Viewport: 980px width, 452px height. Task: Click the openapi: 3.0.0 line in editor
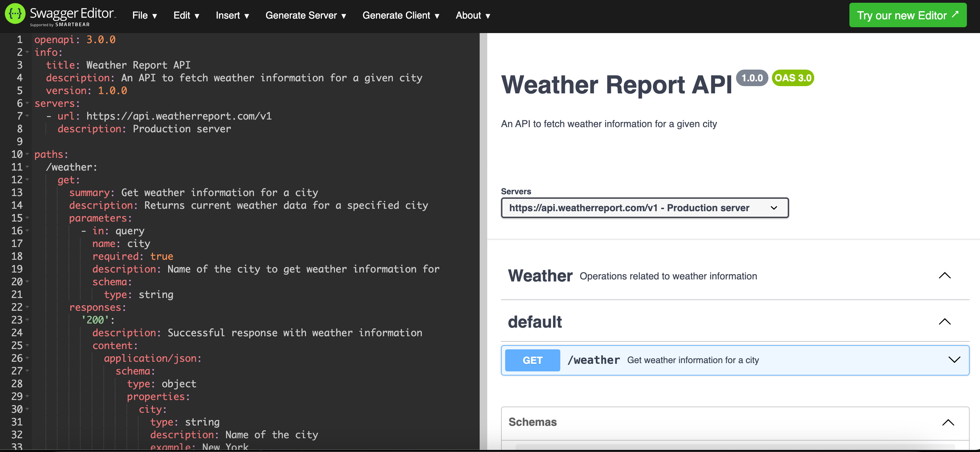[75, 40]
